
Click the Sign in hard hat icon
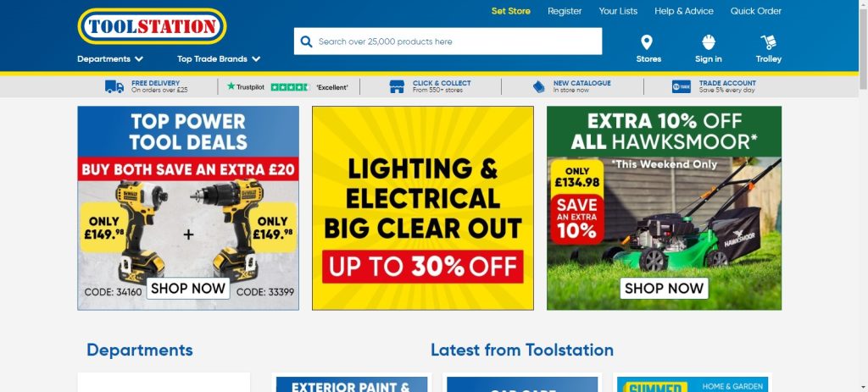709,42
